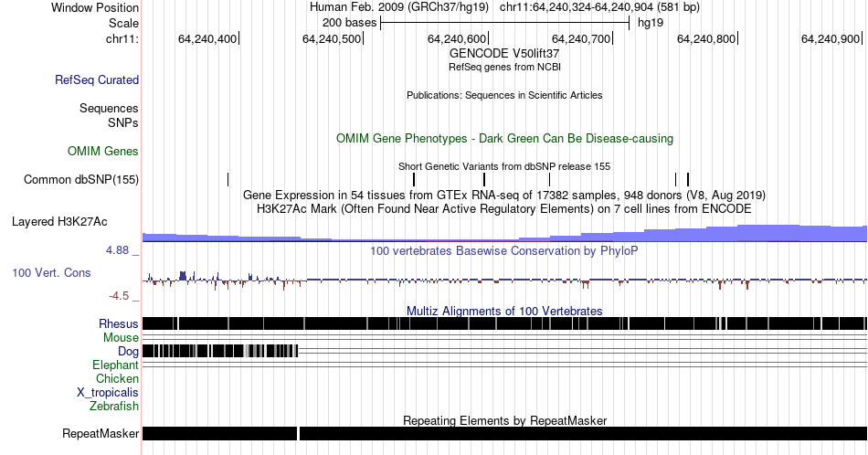Click the Dog alignment block
The image size is (868, 455).
tap(220, 351)
